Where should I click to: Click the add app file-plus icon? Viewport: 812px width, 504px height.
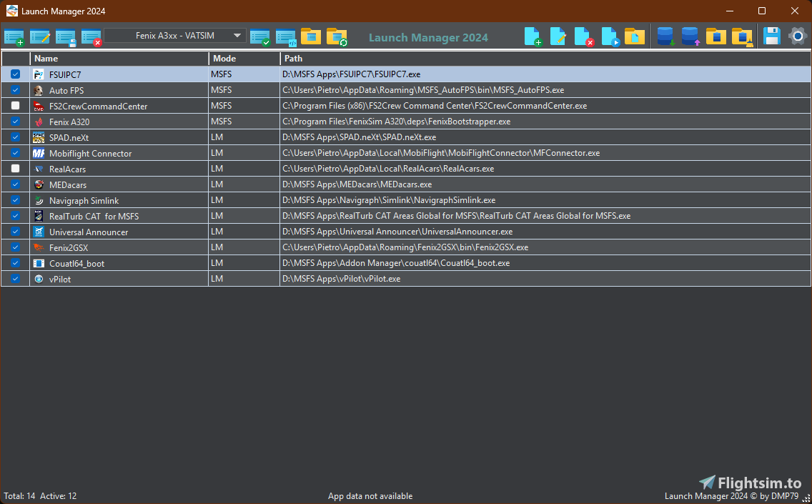click(533, 36)
